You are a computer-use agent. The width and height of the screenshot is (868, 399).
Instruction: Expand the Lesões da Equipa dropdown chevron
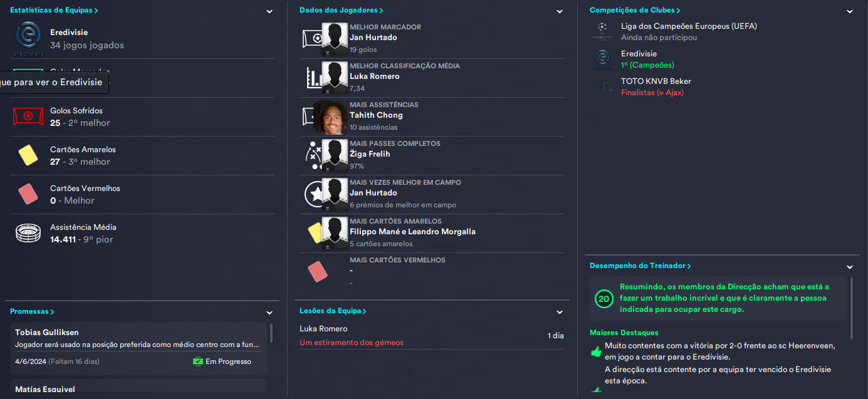[560, 312]
